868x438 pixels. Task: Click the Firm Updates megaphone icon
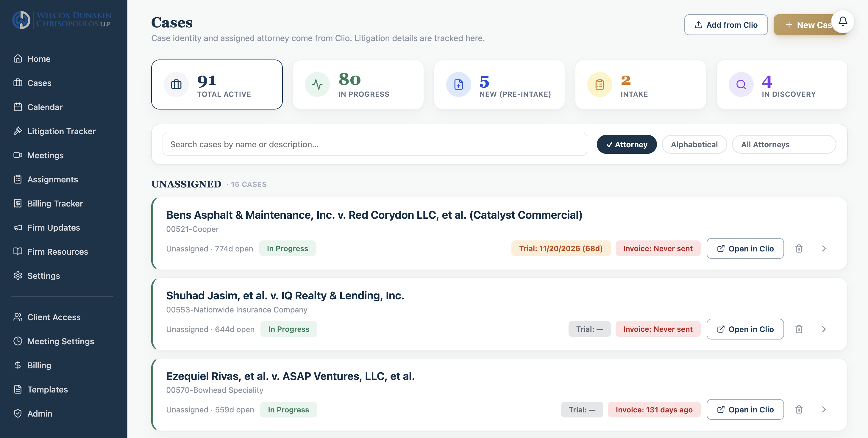18,227
